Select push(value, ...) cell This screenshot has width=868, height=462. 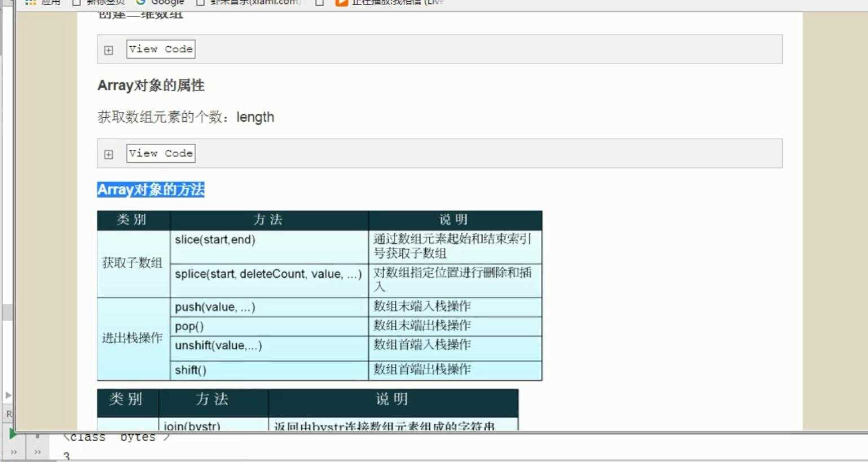[x=270, y=307]
